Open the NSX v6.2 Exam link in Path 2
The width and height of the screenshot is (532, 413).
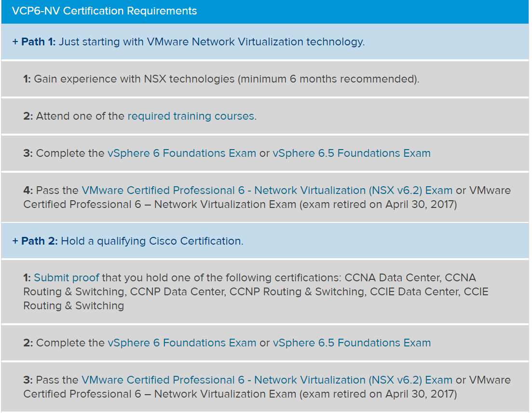coord(267,380)
